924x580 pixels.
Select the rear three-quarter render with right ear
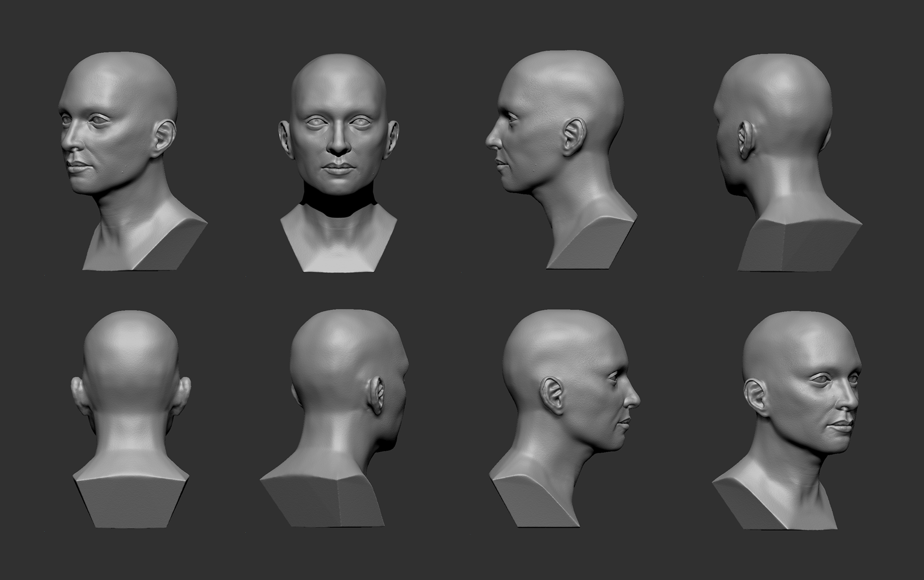point(334,418)
